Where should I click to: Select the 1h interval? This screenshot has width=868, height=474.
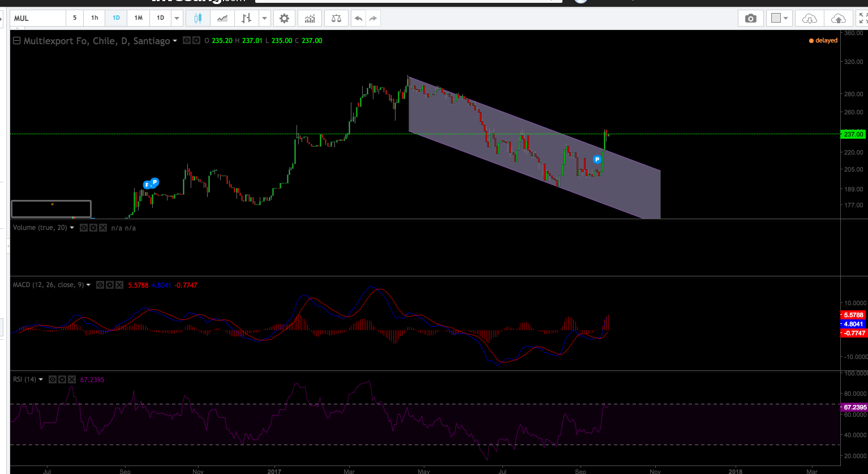click(x=94, y=18)
